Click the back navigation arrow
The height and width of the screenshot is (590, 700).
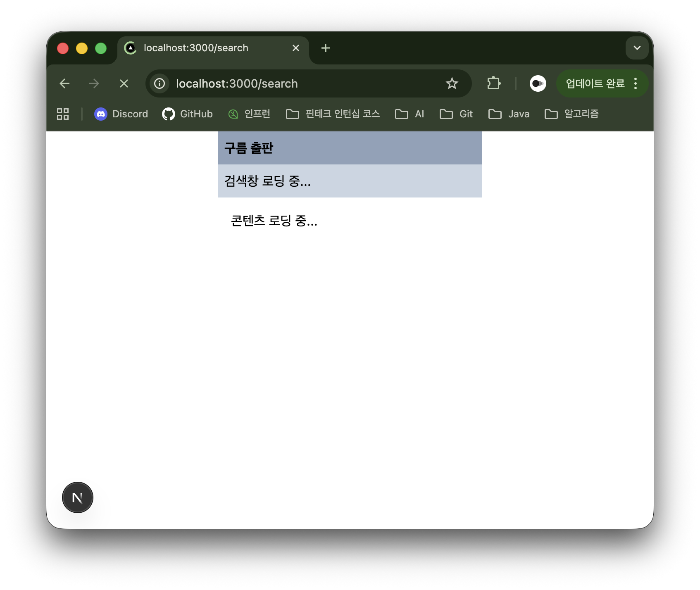point(64,83)
